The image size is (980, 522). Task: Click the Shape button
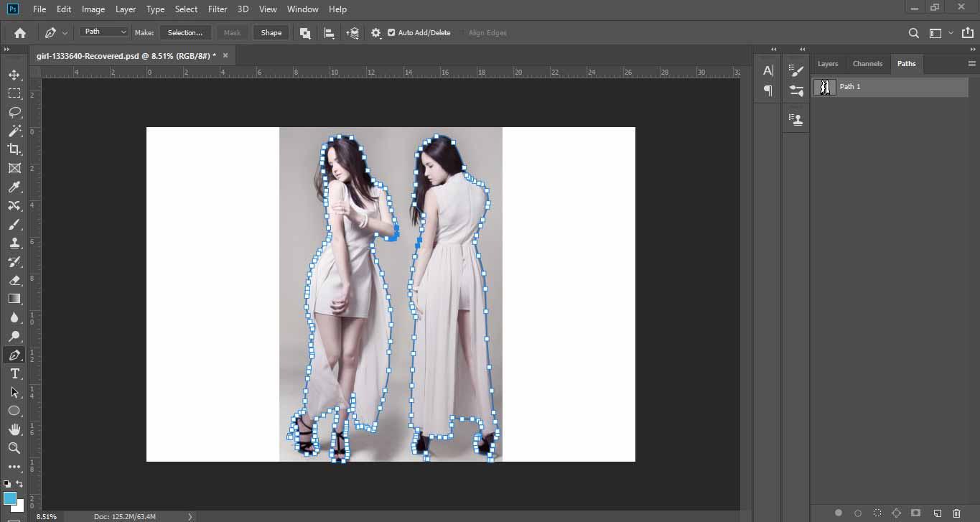point(271,32)
